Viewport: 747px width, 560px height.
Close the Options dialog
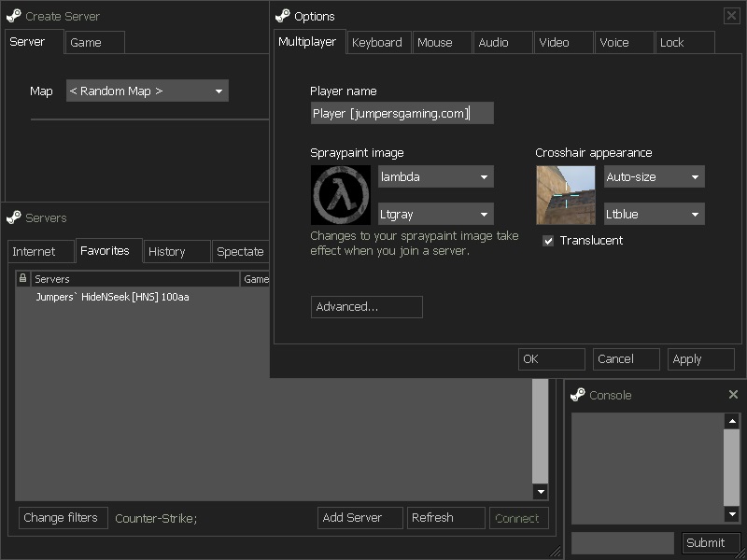point(731,16)
